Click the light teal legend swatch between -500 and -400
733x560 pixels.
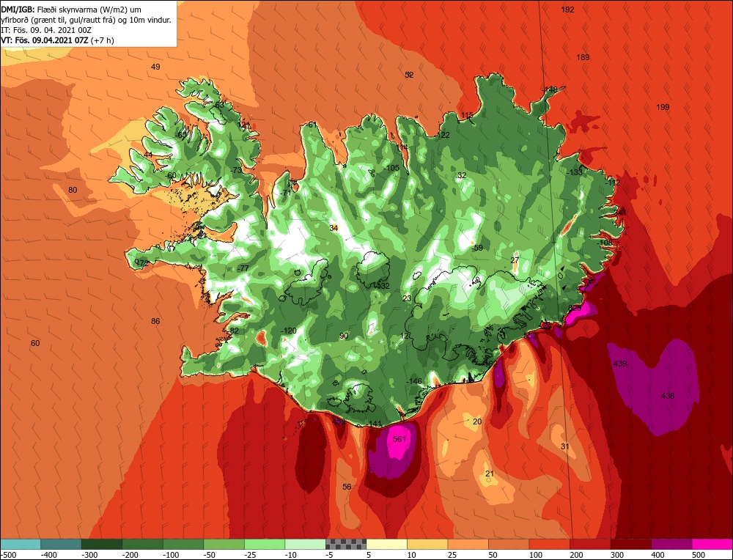click(21, 544)
